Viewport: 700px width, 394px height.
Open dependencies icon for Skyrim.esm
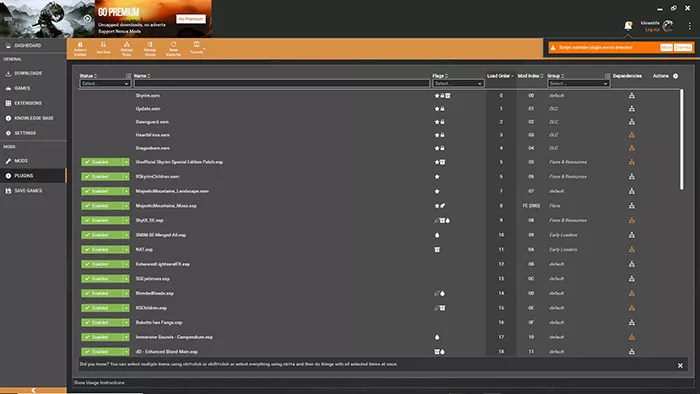coord(632,95)
